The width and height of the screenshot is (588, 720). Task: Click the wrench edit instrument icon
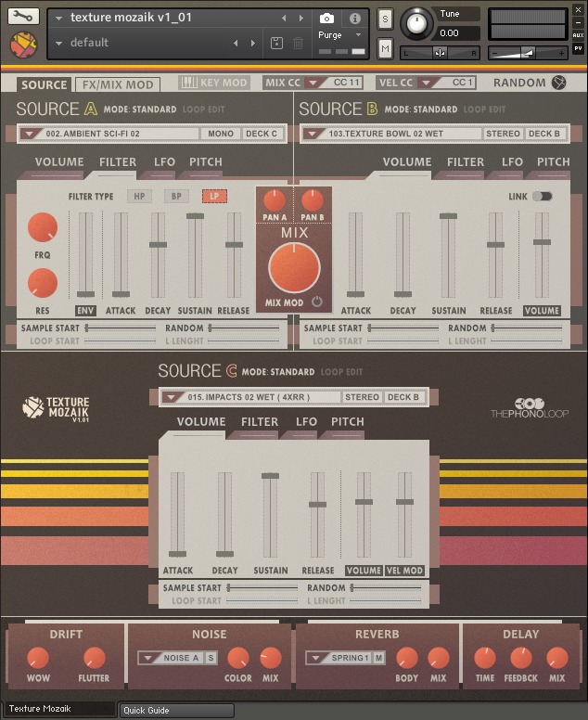coord(25,17)
